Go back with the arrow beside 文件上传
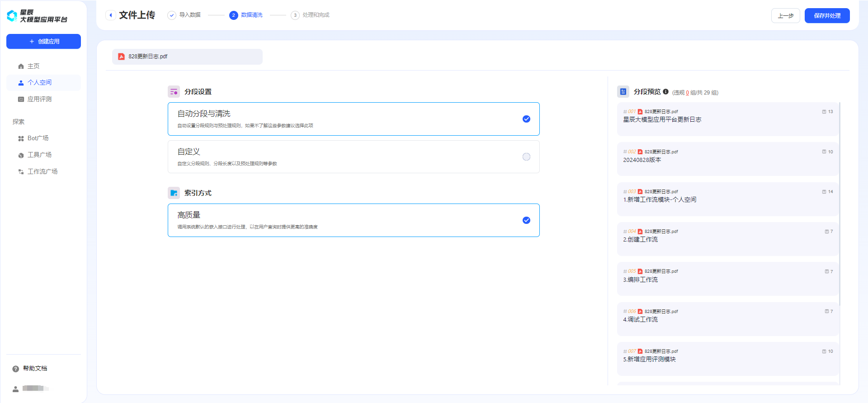Screen dimensions: 868x403 pos(111,15)
